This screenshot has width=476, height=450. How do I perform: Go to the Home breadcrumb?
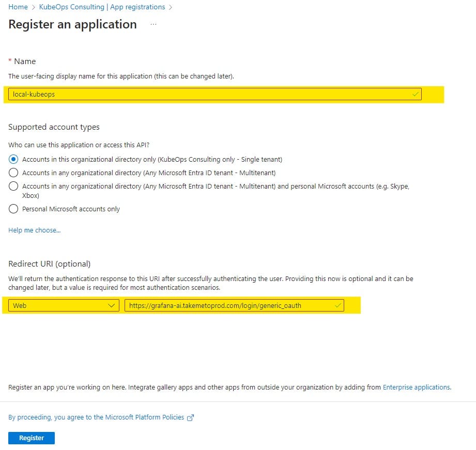click(x=18, y=7)
